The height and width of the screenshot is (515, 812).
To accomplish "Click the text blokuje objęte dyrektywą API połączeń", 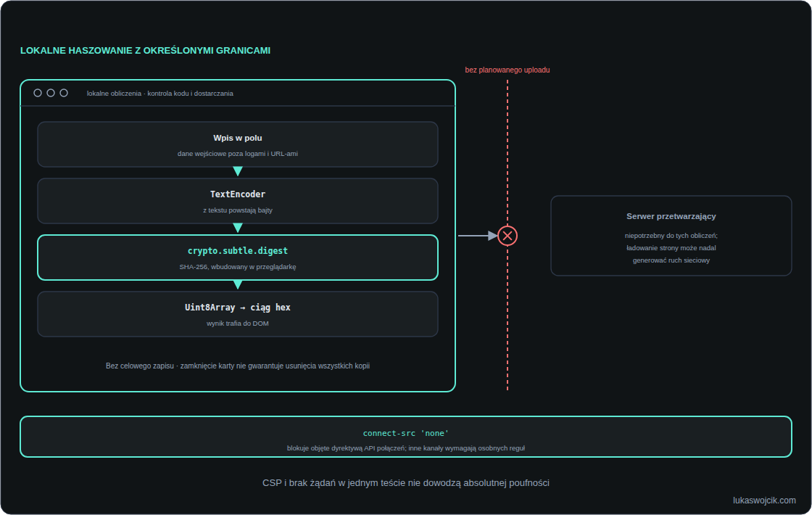I will [x=347, y=448].
